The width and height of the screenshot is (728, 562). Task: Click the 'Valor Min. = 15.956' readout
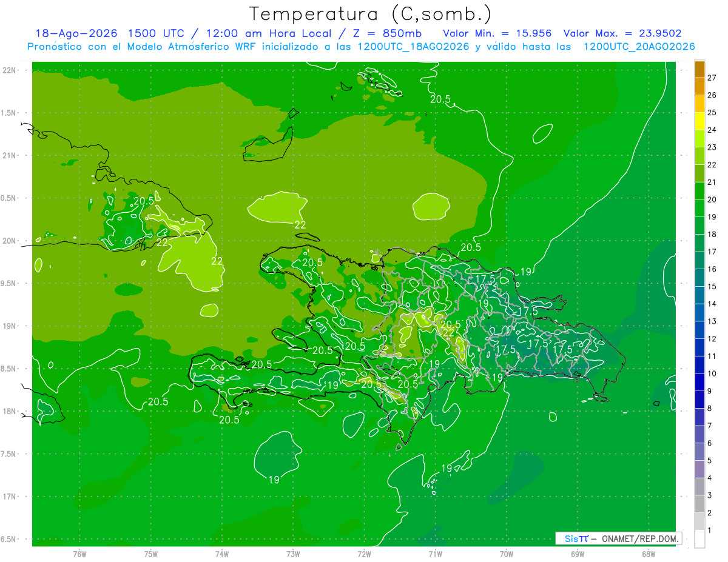tap(497, 33)
